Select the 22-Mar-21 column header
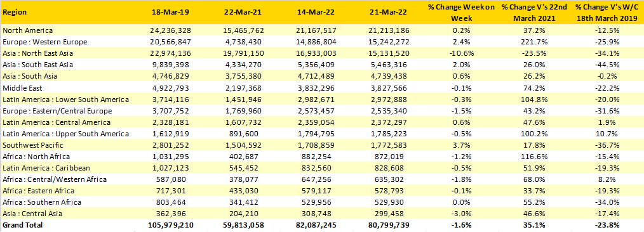The image size is (644, 232). coord(241,12)
